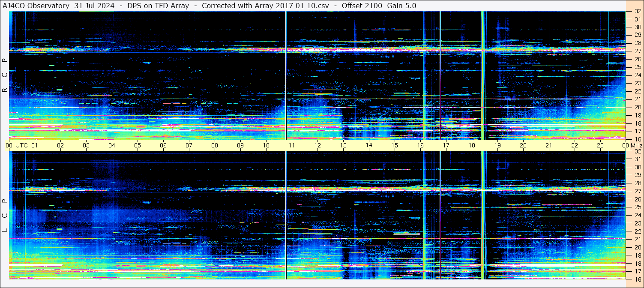Click the 25 MHz label of the RCP spectrogram

637,67
